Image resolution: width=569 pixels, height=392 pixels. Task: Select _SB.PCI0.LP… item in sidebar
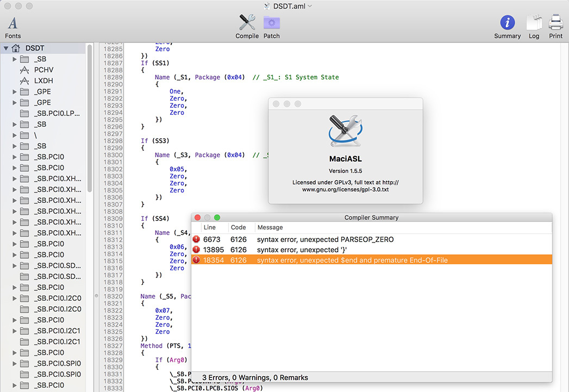click(x=57, y=113)
